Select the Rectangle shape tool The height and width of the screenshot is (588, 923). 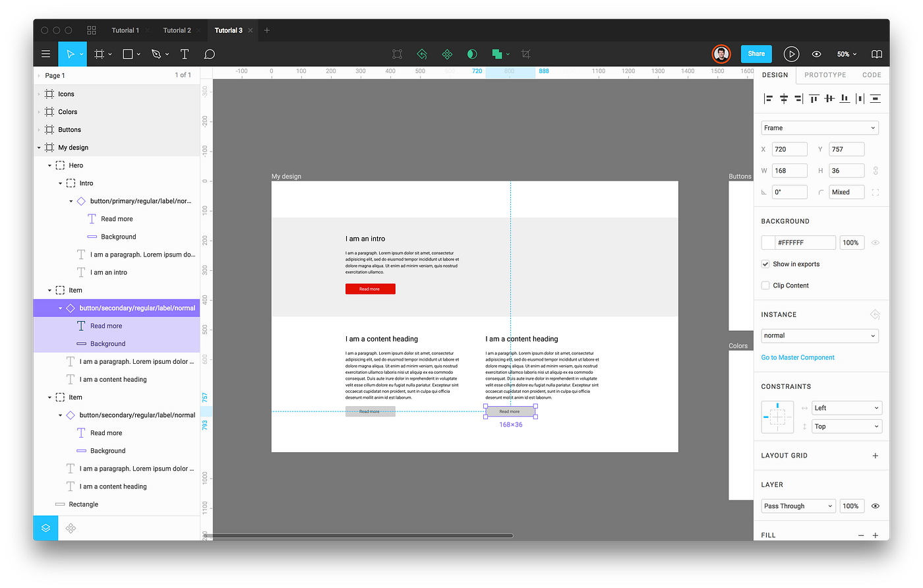click(128, 54)
